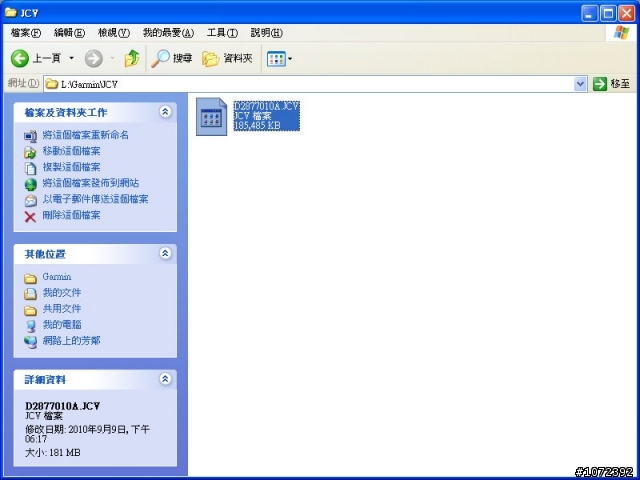The height and width of the screenshot is (480, 640).
Task: Open the 我的最愛(A) menu
Action: click(168, 33)
